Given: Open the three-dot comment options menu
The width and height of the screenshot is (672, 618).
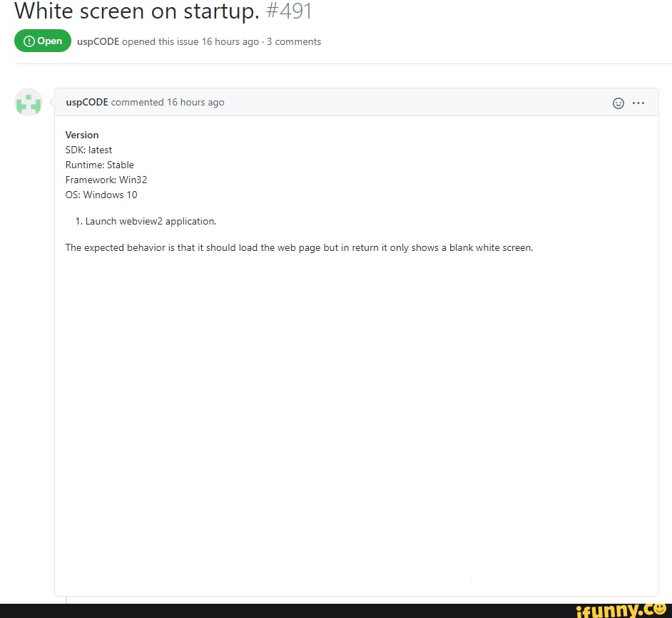Looking at the screenshot, I should pos(638,103).
